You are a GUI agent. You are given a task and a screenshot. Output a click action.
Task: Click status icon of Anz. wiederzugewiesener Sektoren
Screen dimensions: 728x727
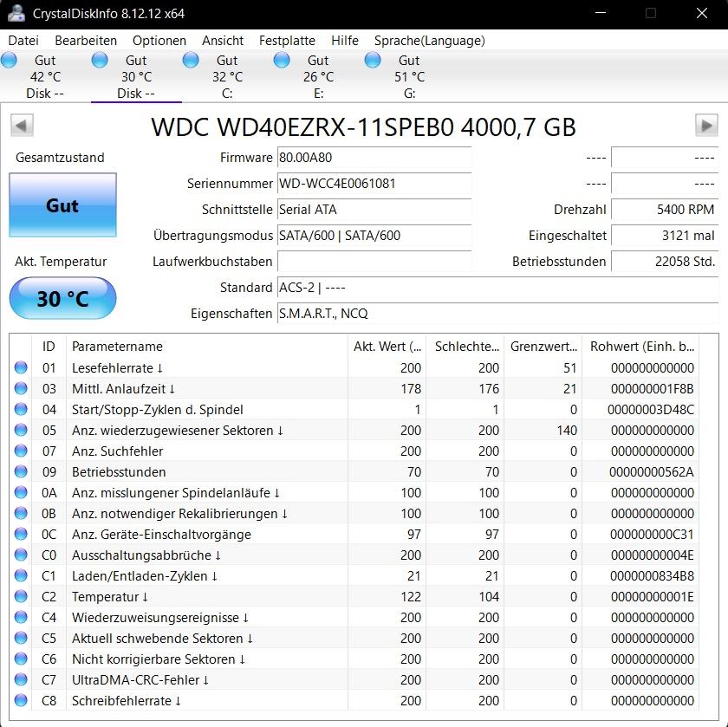(x=21, y=430)
